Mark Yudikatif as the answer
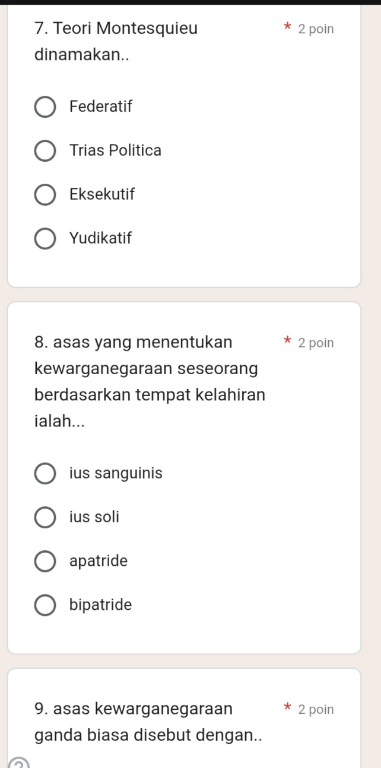 coord(45,239)
